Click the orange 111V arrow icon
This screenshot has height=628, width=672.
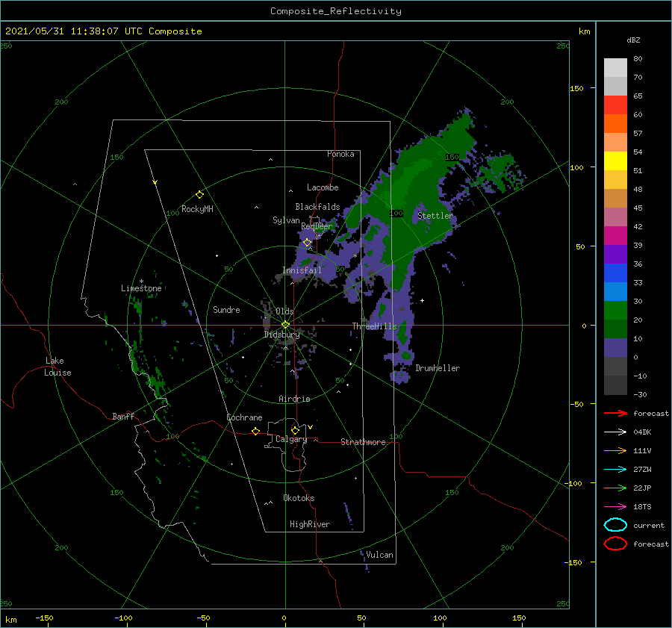pos(615,450)
